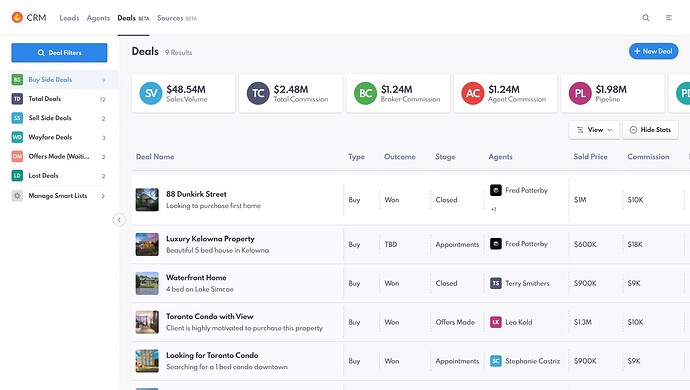
Task: Select the Lost Deals smart list
Action: pos(59,176)
